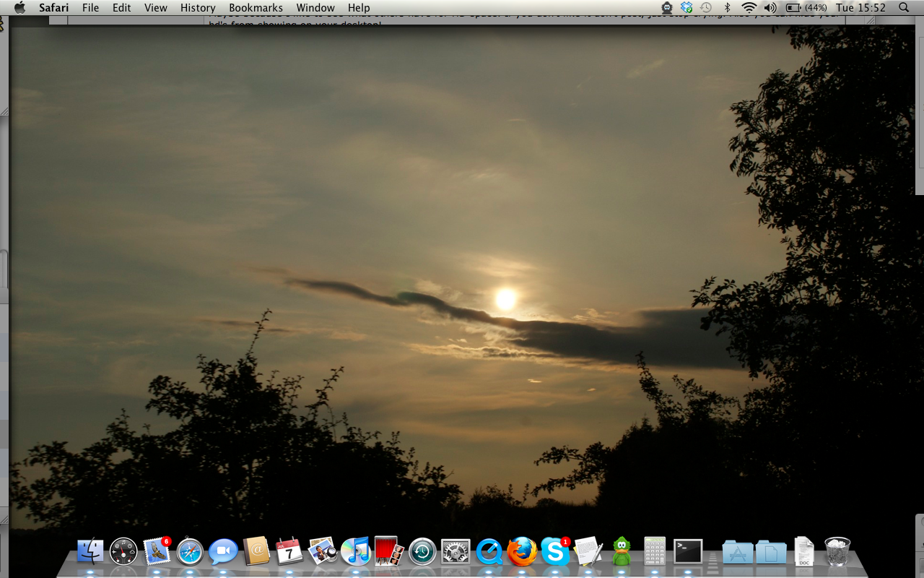This screenshot has width=924, height=578.
Task: Open Time Machine menu bar status
Action: (x=706, y=8)
